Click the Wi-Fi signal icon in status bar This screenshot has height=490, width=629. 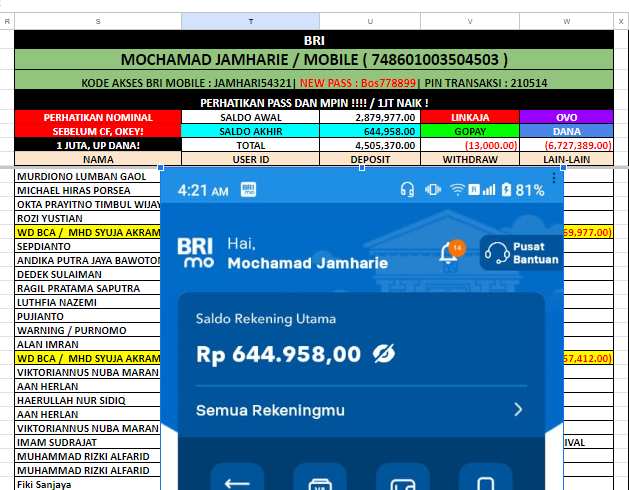tap(457, 189)
